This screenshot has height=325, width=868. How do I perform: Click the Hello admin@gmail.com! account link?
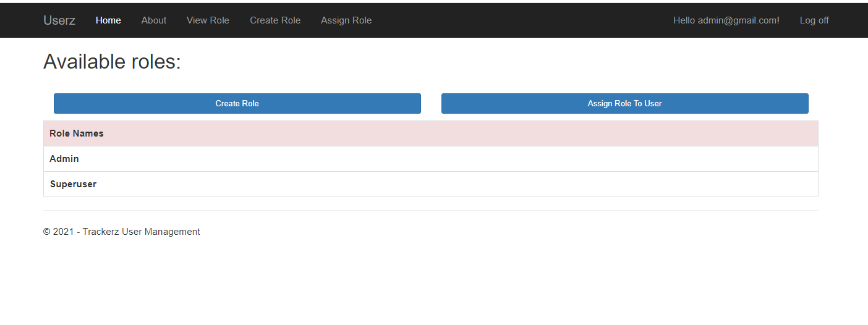pyautogui.click(x=726, y=20)
